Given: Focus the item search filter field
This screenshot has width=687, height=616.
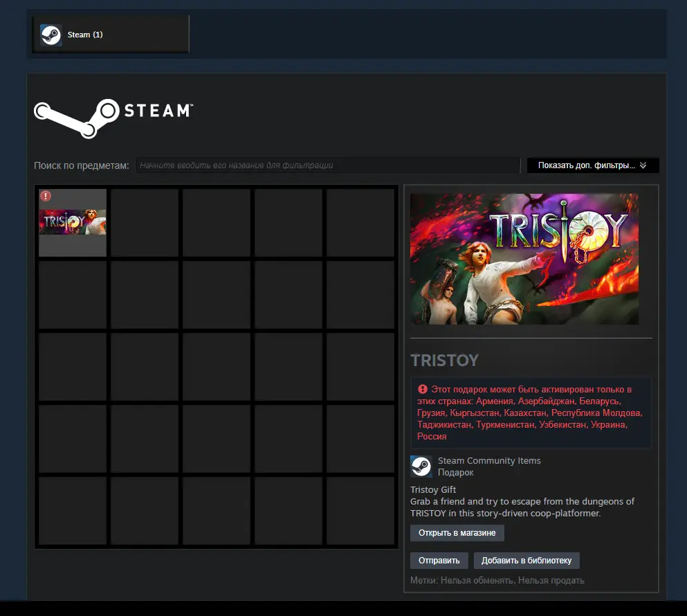Looking at the screenshot, I should [x=328, y=165].
